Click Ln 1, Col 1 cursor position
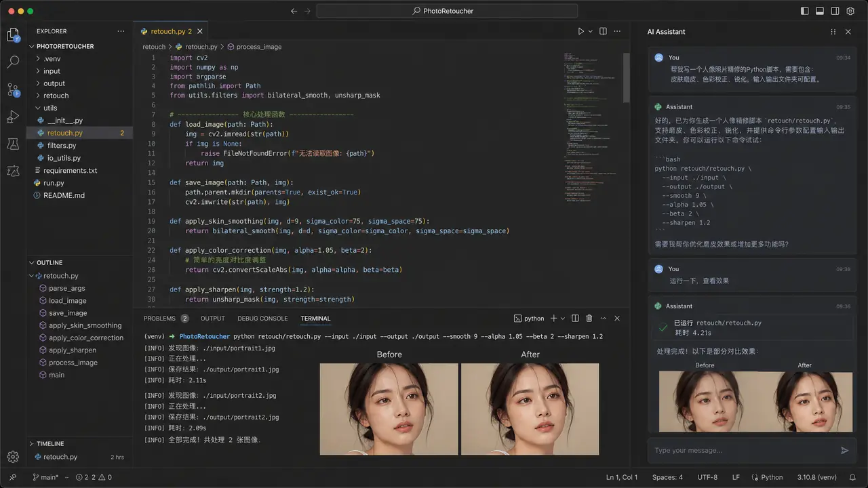The height and width of the screenshot is (488, 868). [x=622, y=477]
